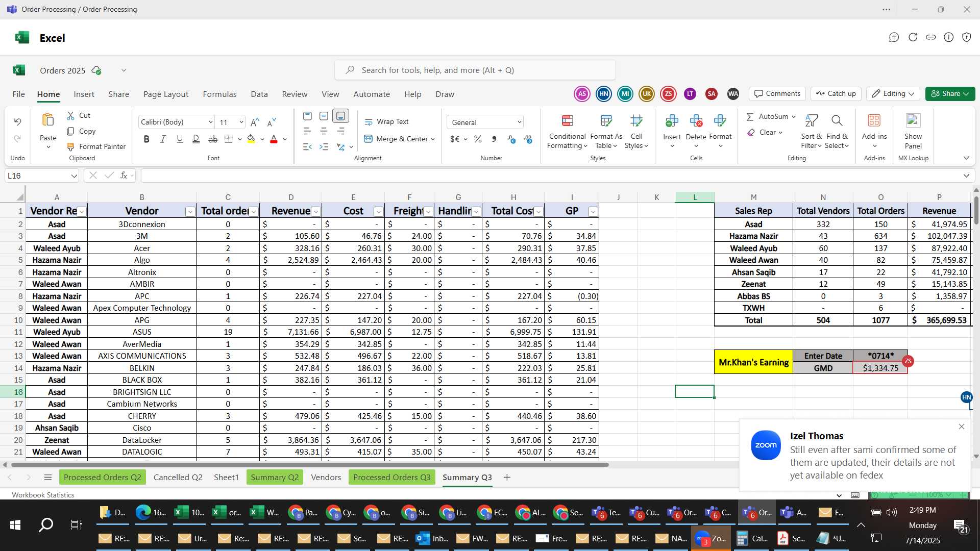Open Vendor Rep column filter dropdown
Screen dimensions: 980x551
tap(82, 212)
